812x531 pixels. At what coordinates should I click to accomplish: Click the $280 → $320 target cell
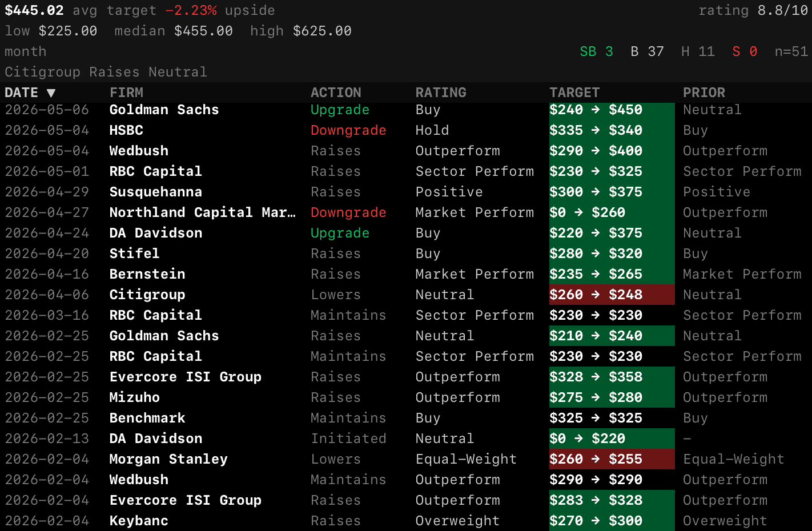point(612,254)
